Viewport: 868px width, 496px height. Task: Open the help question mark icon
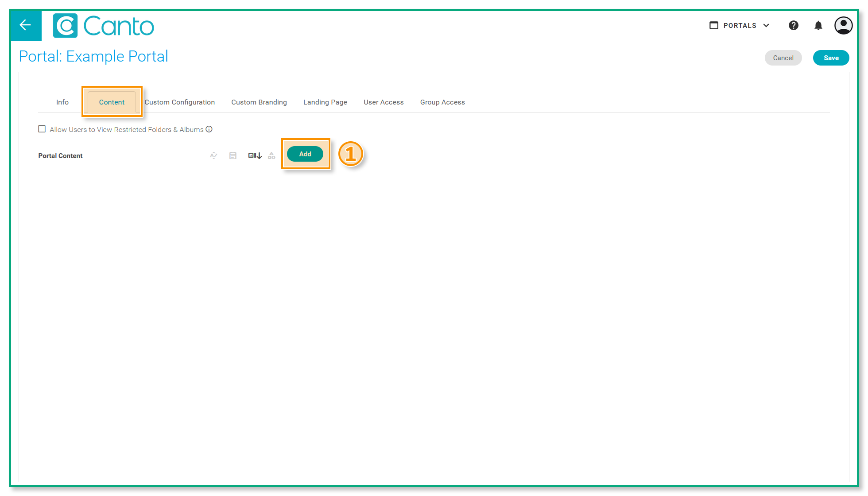click(793, 25)
